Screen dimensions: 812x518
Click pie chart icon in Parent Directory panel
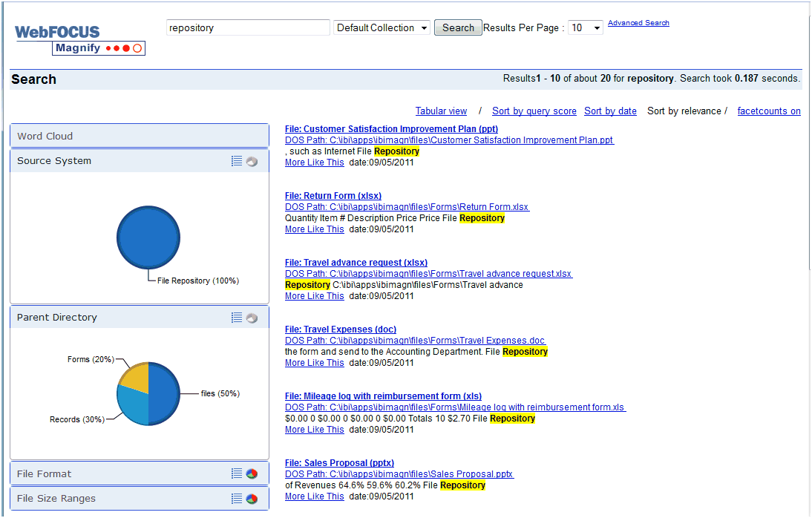[x=252, y=318]
